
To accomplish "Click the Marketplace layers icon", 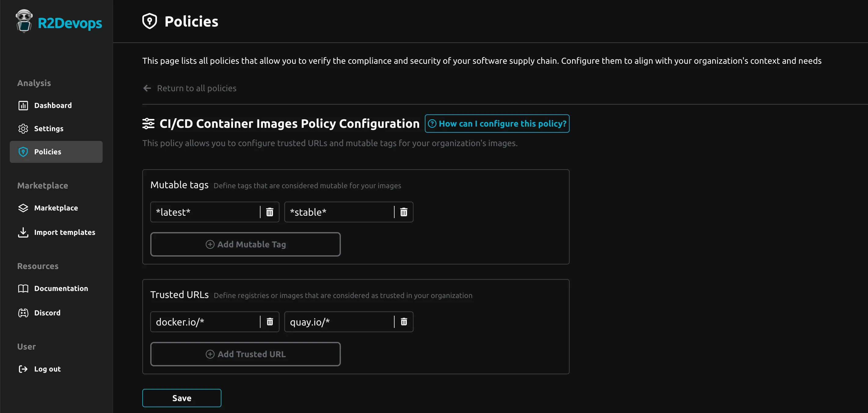I will 23,208.
